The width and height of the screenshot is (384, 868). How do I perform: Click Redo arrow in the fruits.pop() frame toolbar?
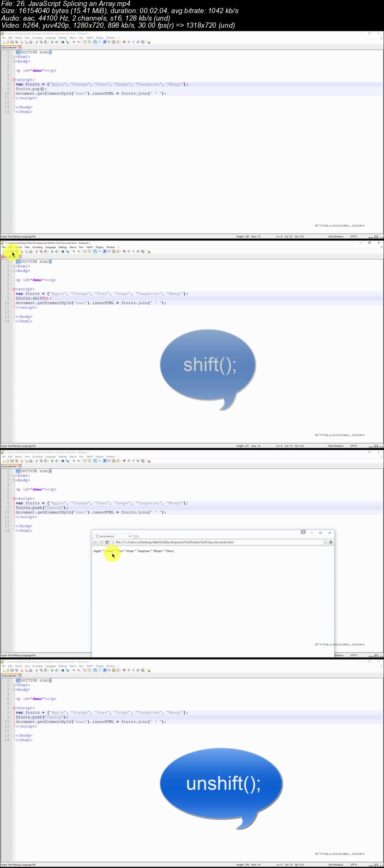(57, 42)
